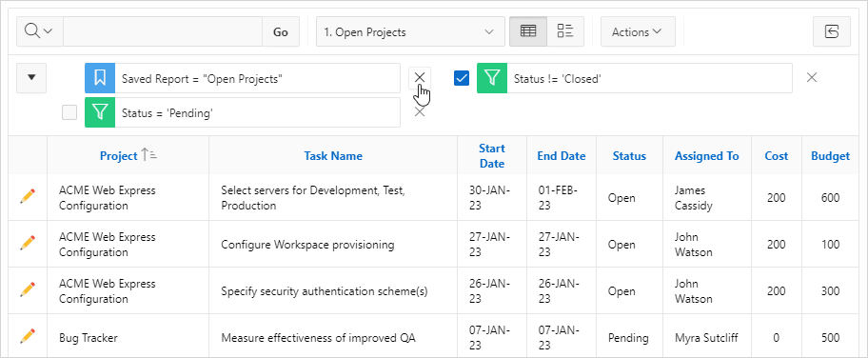Edit the Select servers for Development row pencil
The width and height of the screenshot is (868, 358).
(27, 197)
